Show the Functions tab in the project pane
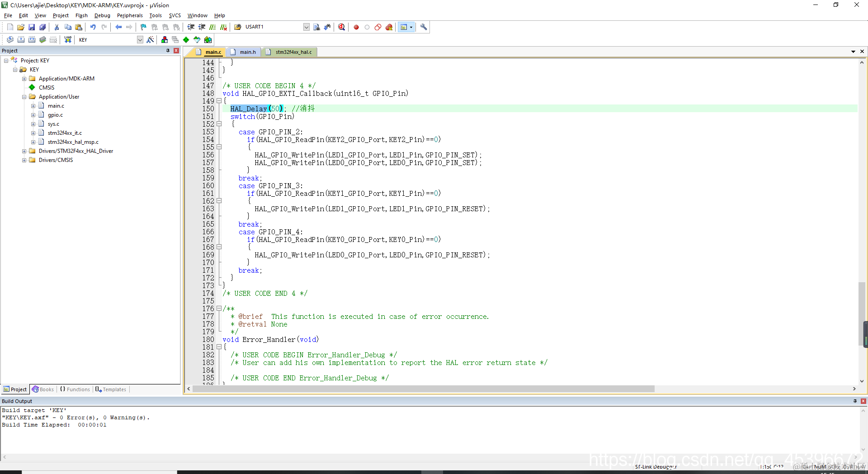The width and height of the screenshot is (868, 474). [75, 389]
